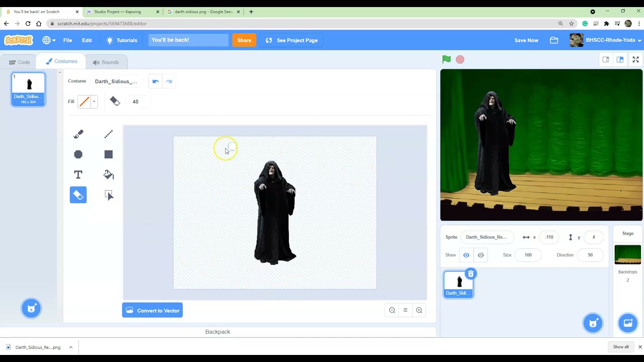The width and height of the screenshot is (644, 362).
Task: Switch to large stage layout
Action: (x=620, y=59)
